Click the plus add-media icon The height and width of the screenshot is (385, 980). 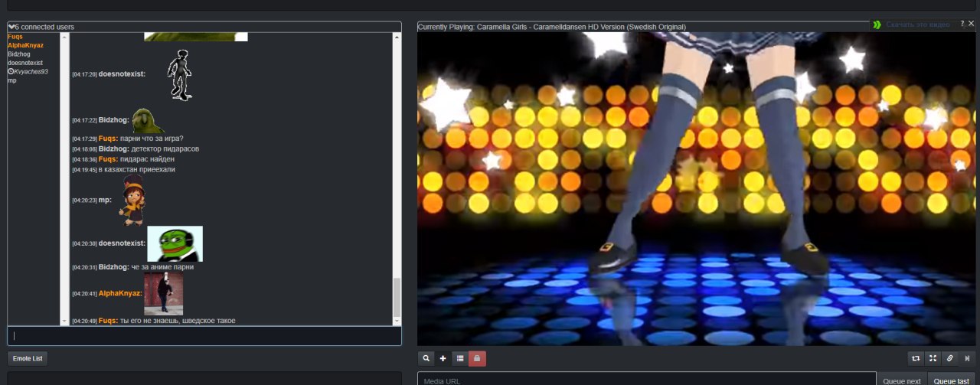443,358
